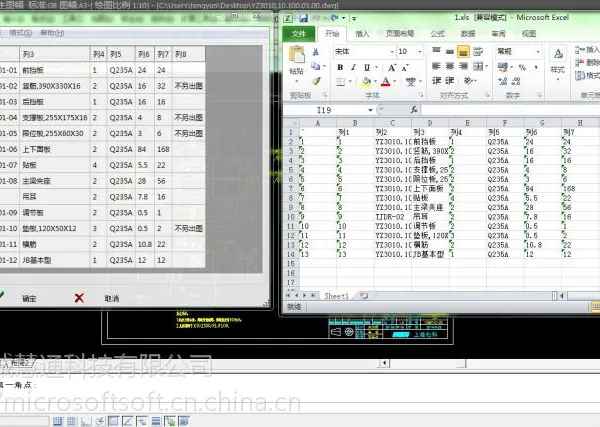Viewport: 600px width, 427px height.
Task: Click 取消 button in the table dialog
Action: tap(112, 298)
